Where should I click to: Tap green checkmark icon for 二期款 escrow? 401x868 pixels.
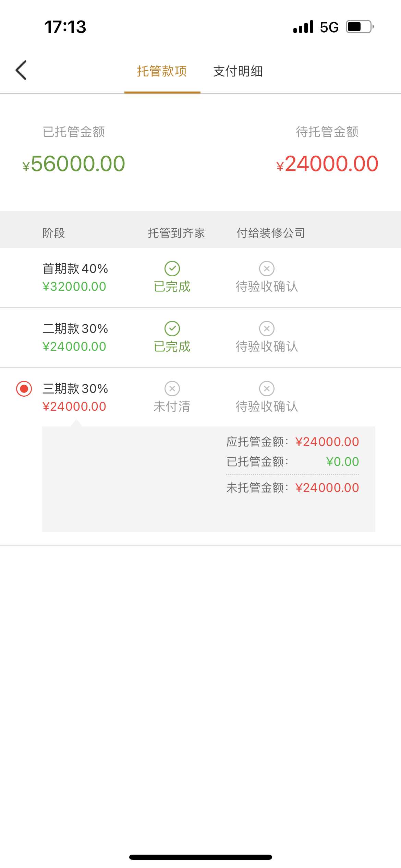coord(172,328)
